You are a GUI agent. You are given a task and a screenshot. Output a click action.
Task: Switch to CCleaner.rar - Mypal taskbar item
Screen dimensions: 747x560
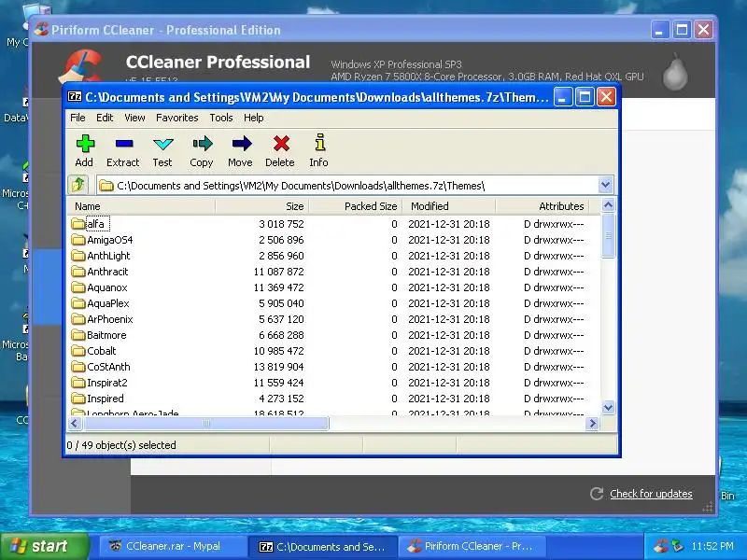173,546
